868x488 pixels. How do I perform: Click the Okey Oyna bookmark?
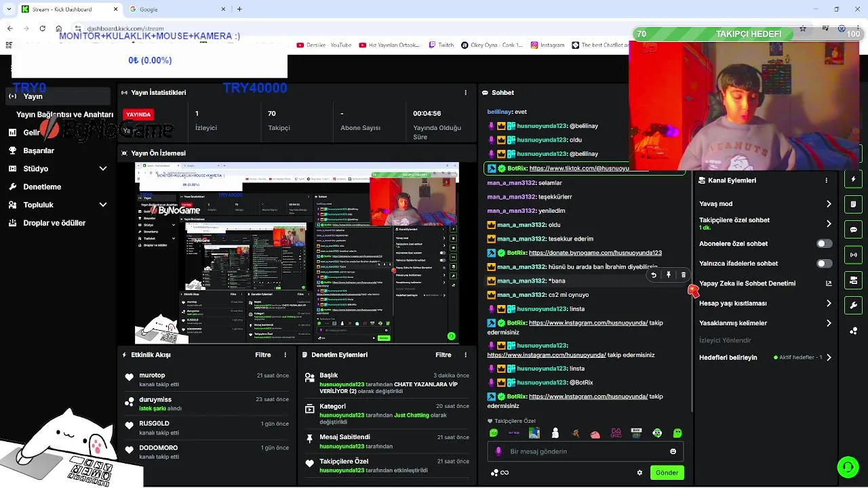[492, 45]
